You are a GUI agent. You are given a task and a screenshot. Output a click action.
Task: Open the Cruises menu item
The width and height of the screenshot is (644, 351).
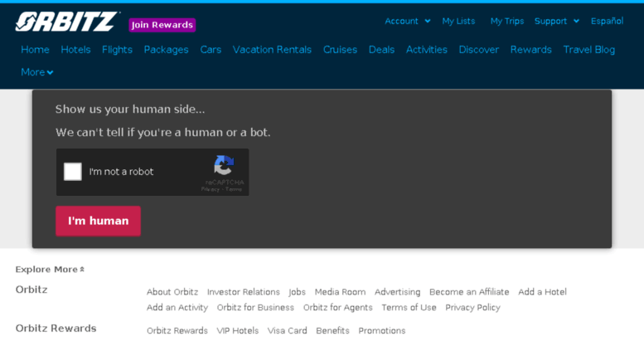tap(340, 50)
